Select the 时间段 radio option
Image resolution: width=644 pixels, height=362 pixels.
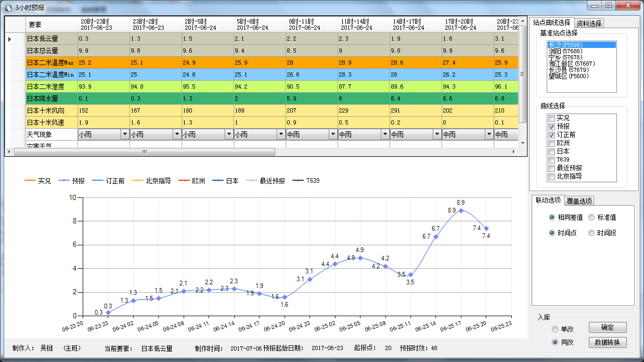(591, 233)
